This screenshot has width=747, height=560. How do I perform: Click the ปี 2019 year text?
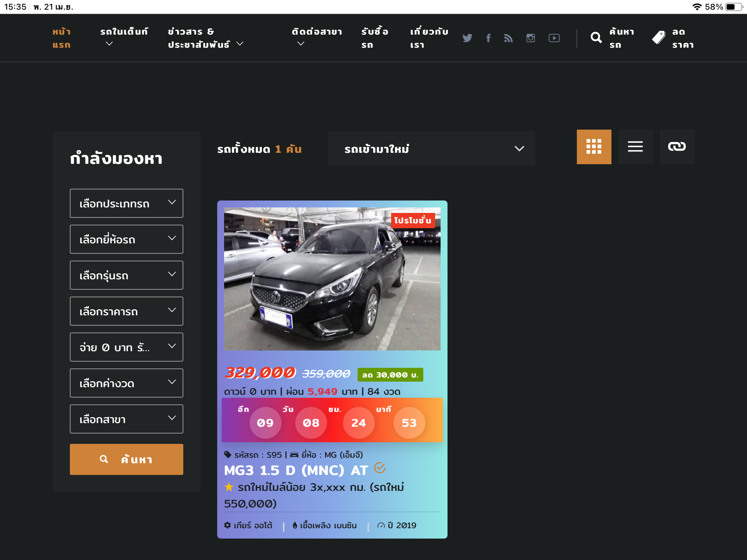click(402, 525)
